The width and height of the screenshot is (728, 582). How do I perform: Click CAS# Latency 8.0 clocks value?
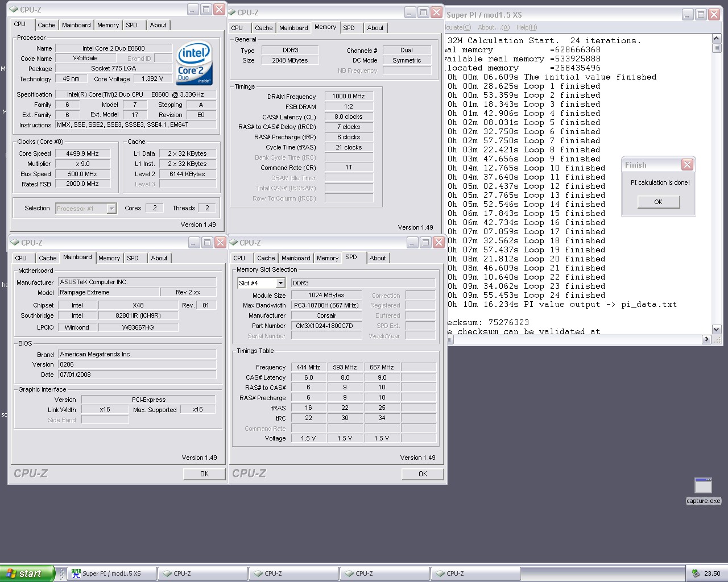pyautogui.click(x=349, y=117)
